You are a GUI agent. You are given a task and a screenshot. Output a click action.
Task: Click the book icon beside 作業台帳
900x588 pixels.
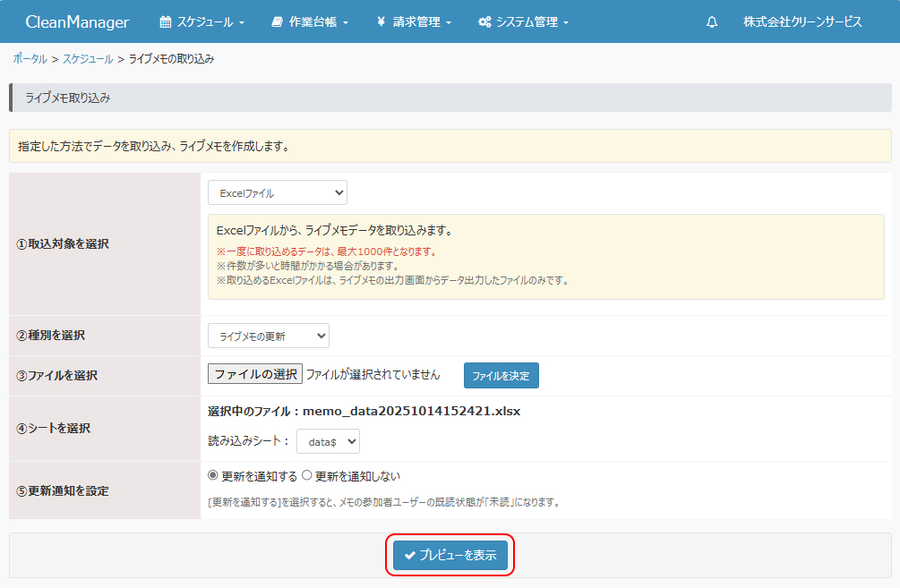[277, 21]
